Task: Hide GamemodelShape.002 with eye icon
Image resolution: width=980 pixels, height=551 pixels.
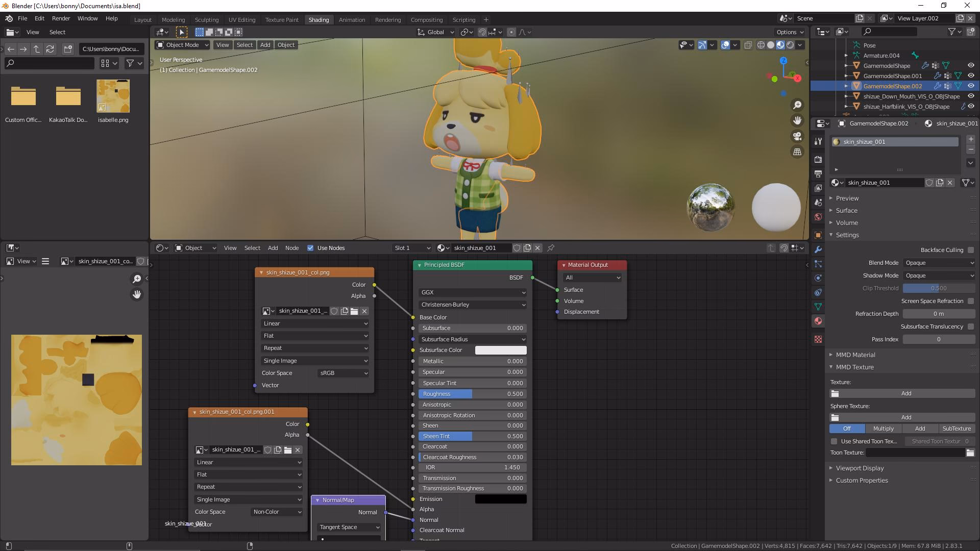Action: (971, 86)
